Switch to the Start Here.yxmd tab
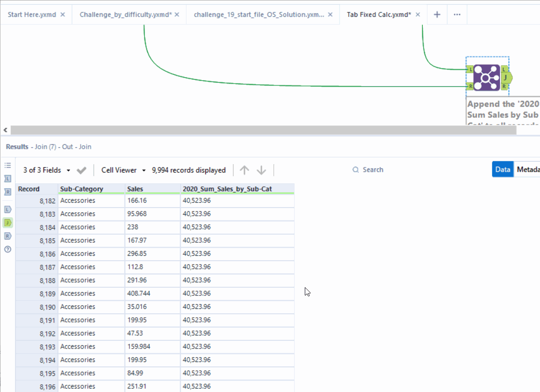The image size is (540, 392). click(31, 14)
